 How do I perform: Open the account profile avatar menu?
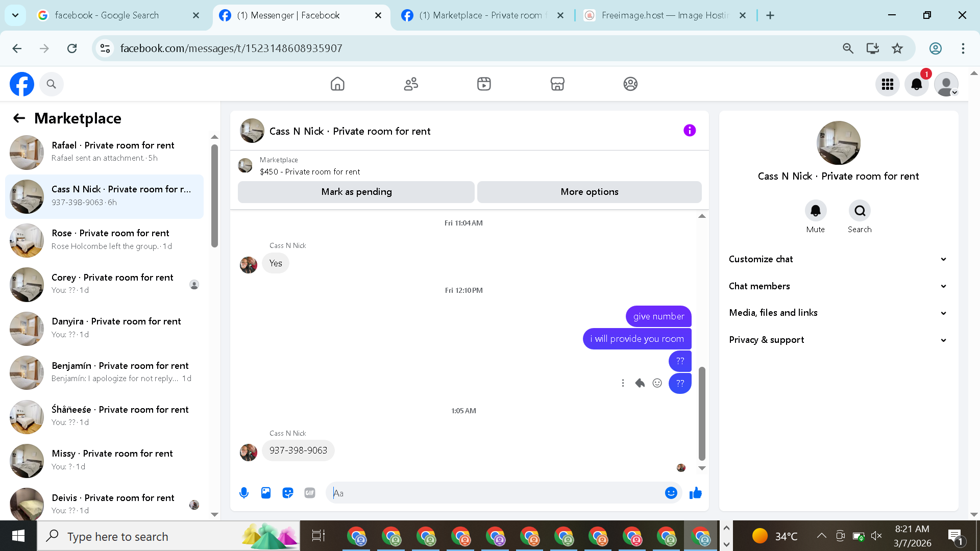tap(946, 84)
